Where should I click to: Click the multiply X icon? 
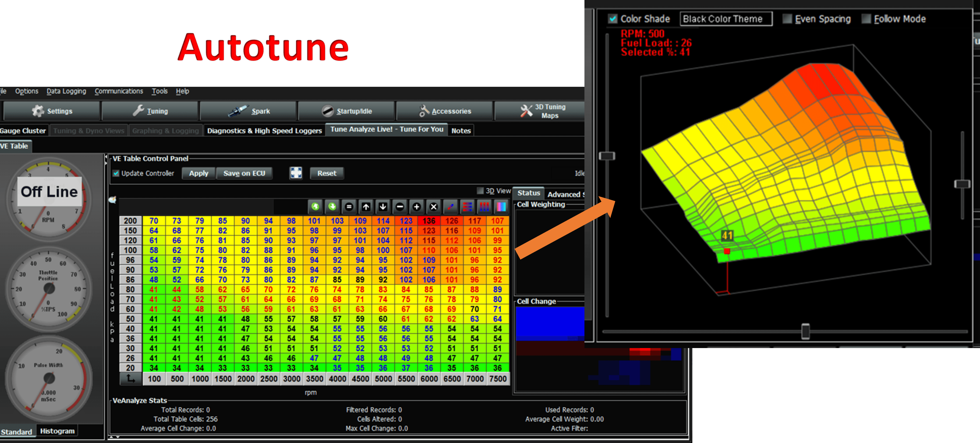pyautogui.click(x=434, y=207)
